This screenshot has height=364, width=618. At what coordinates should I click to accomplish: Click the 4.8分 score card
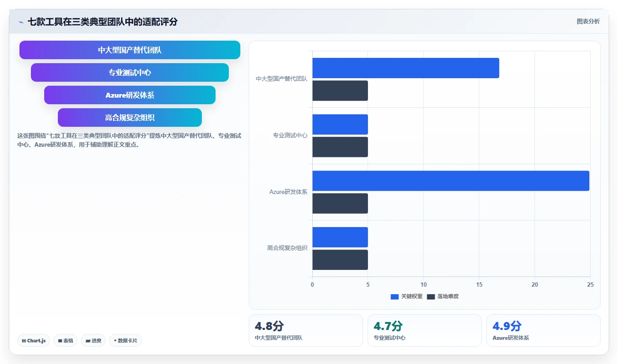pos(306,330)
